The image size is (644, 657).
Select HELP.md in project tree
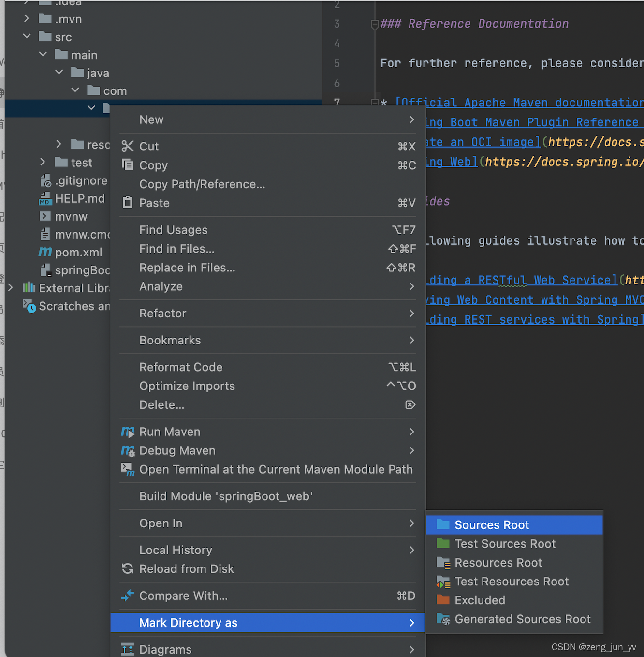pos(79,198)
